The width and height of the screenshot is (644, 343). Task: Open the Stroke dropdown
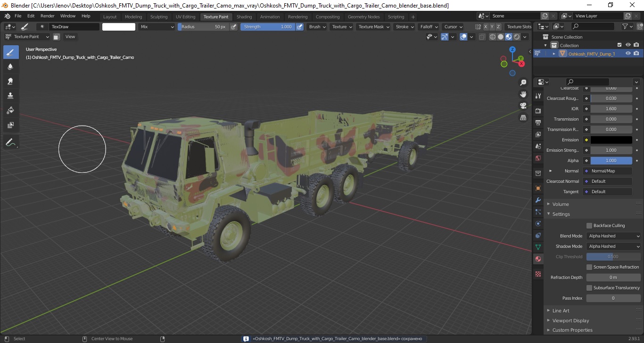tap(405, 27)
